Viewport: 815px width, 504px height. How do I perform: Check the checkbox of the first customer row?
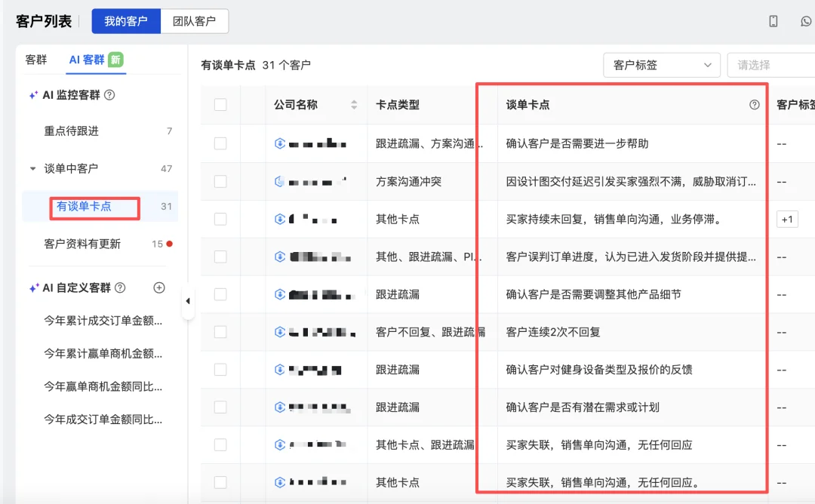click(220, 143)
